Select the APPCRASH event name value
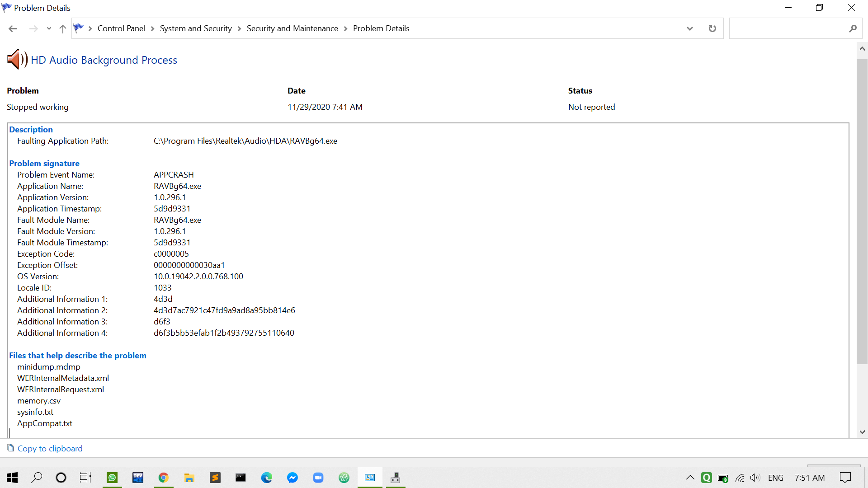Screen dimensions: 868x488 [174, 175]
